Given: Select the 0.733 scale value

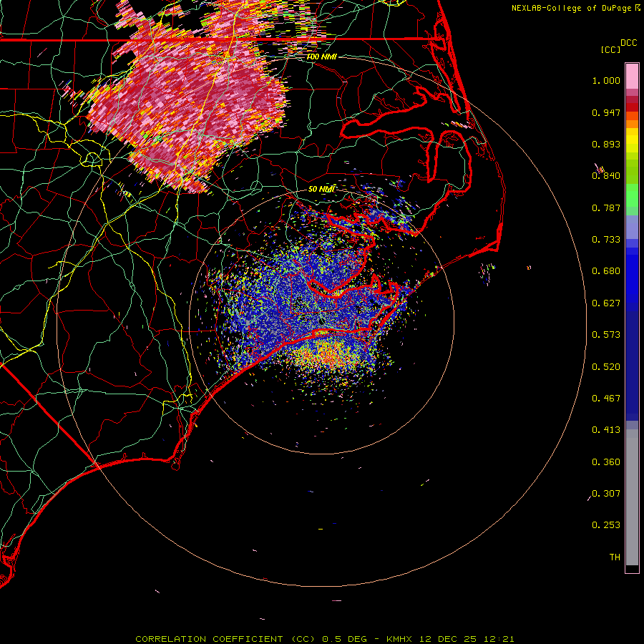Looking at the screenshot, I should (x=606, y=240).
